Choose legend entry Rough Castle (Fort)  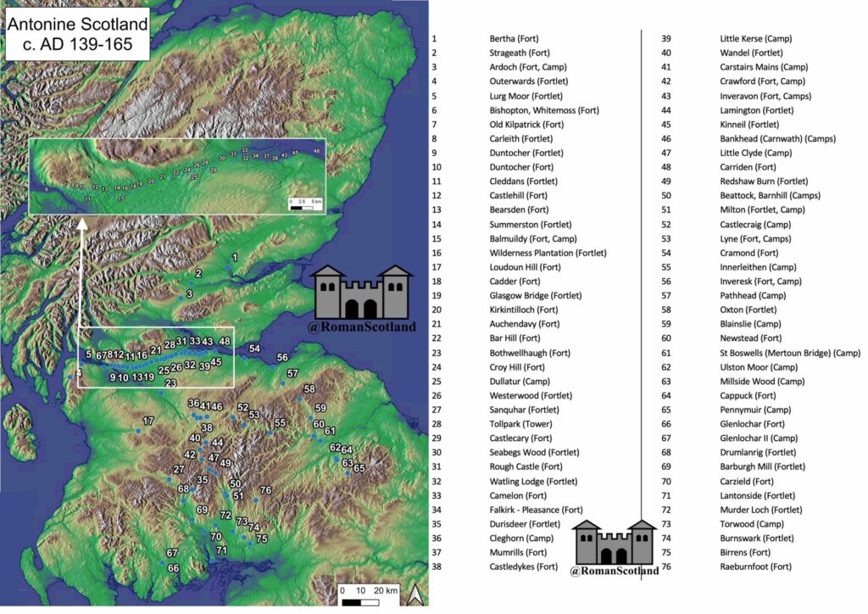526,466
